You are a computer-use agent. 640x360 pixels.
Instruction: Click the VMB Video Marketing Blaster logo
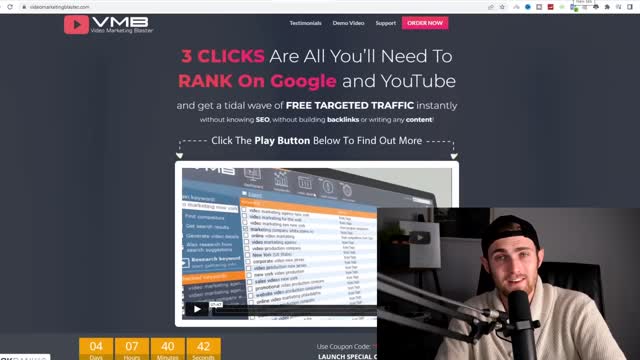click(x=109, y=24)
